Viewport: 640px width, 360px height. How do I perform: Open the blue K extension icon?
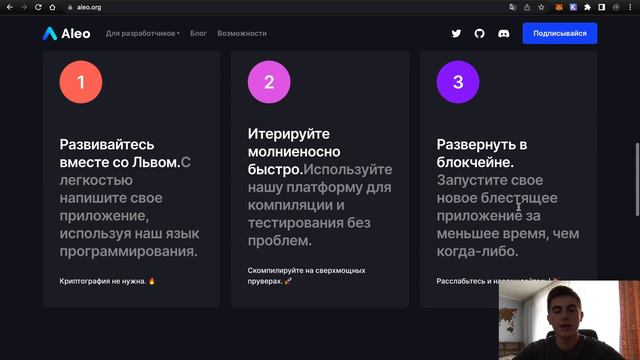(x=573, y=7)
